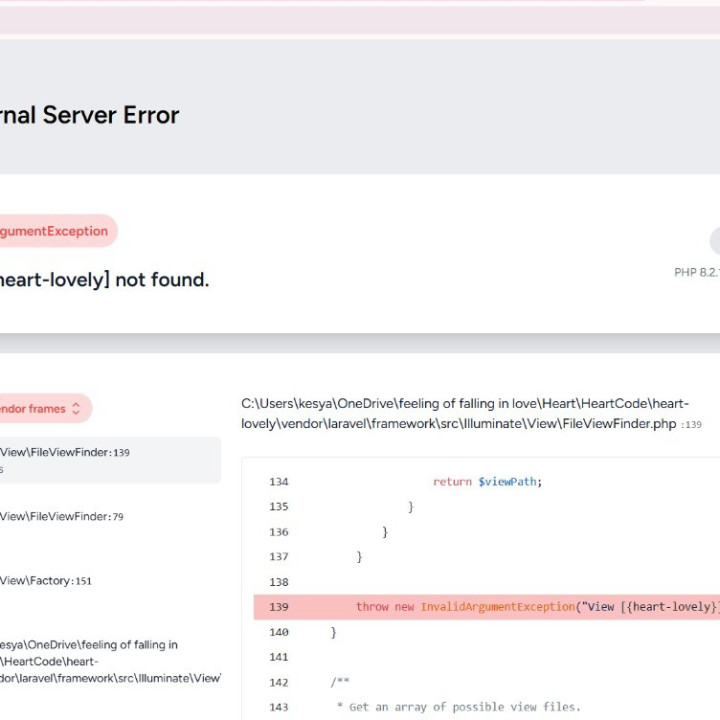Click line number 139 in the code gutter

point(278,607)
